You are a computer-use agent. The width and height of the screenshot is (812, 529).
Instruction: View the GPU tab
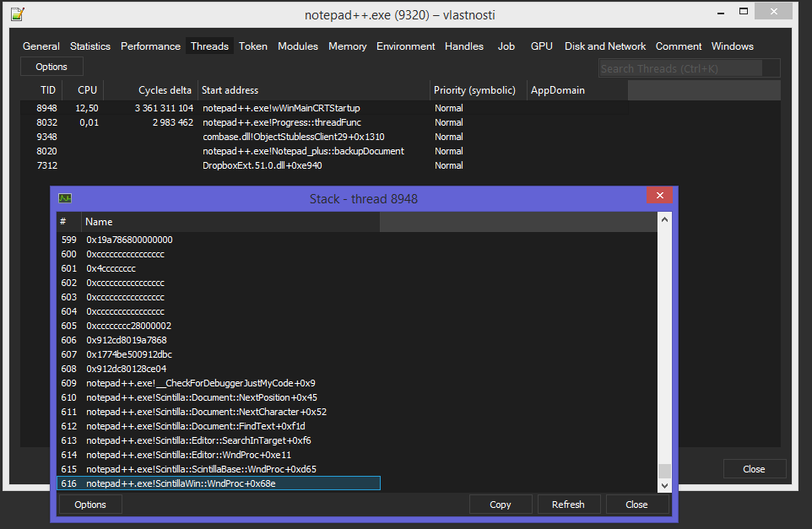tap(541, 46)
